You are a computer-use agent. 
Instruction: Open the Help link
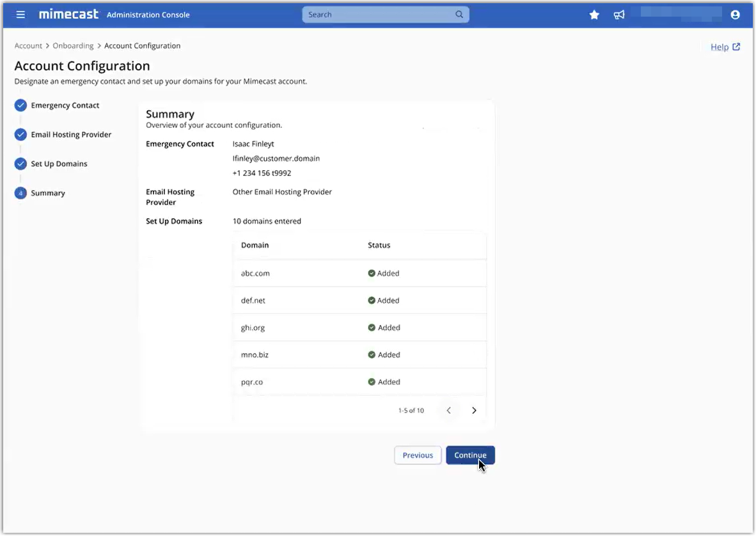tap(725, 47)
